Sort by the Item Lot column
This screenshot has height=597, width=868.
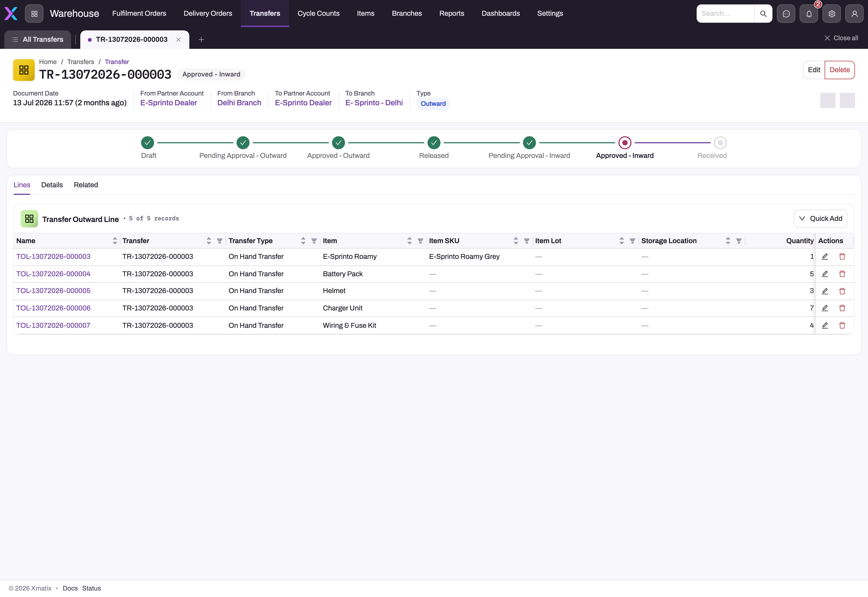tap(622, 241)
